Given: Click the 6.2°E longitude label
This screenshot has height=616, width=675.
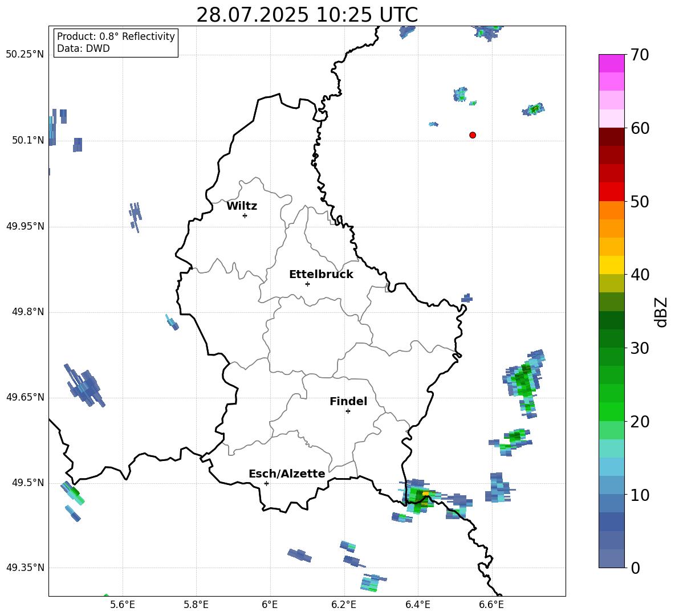Looking at the screenshot, I should point(344,605).
